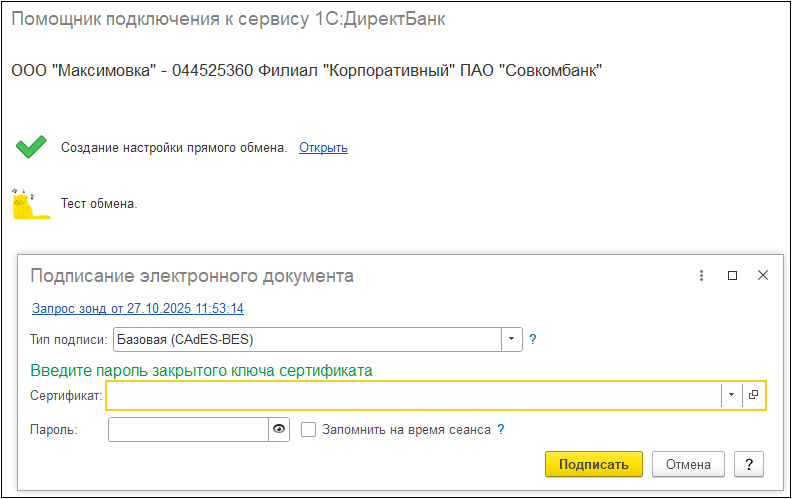Open the probe request document link

(x=138, y=308)
